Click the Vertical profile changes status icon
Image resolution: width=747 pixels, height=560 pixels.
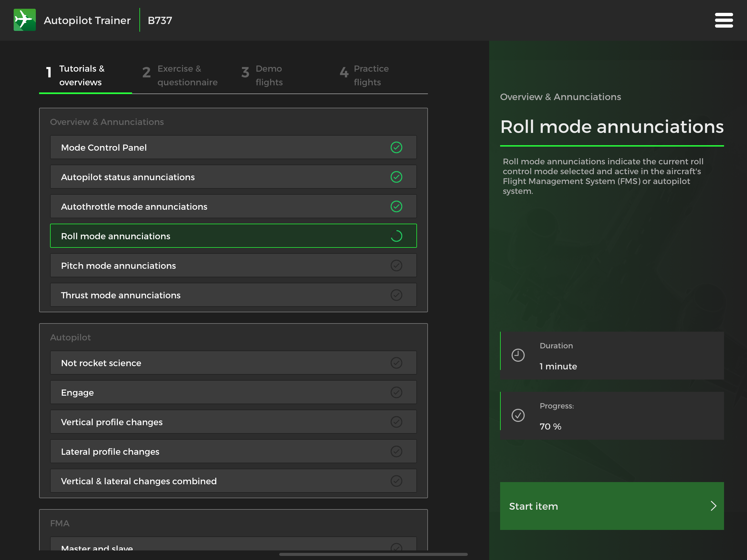pyautogui.click(x=396, y=422)
